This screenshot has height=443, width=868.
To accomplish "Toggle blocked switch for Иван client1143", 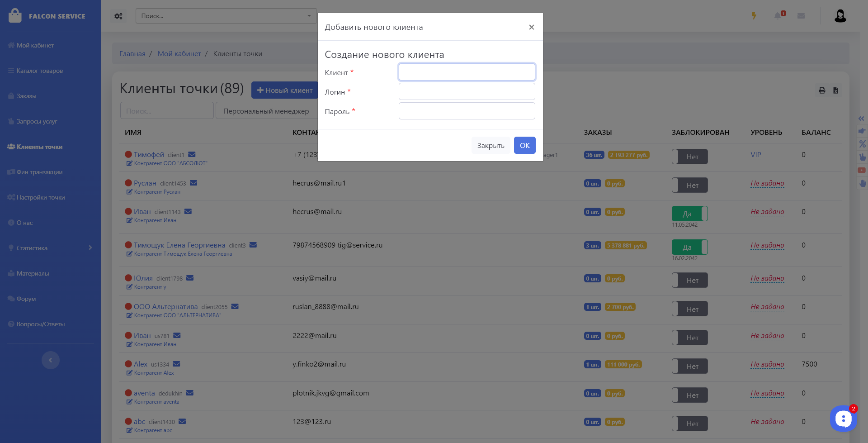I will tap(689, 214).
